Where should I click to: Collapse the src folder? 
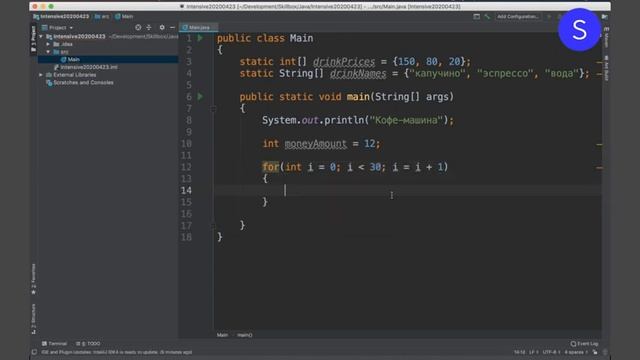pyautogui.click(x=48, y=52)
